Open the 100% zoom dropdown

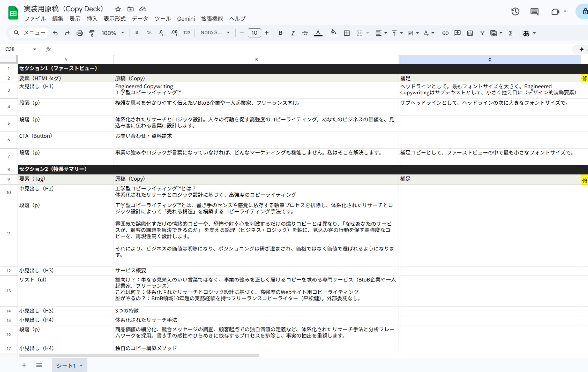(113, 33)
